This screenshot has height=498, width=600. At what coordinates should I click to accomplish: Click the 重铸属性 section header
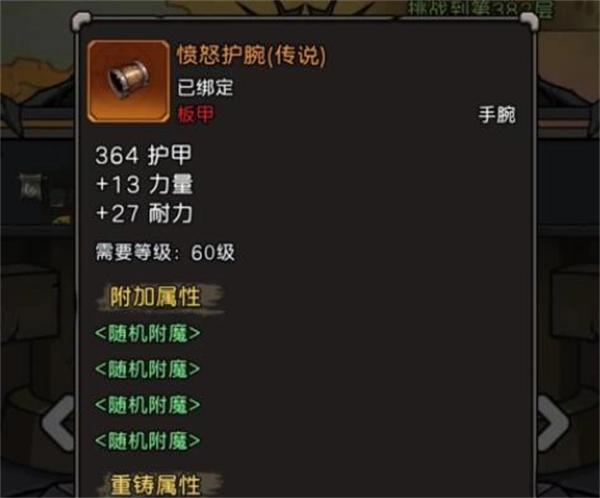click(x=155, y=485)
